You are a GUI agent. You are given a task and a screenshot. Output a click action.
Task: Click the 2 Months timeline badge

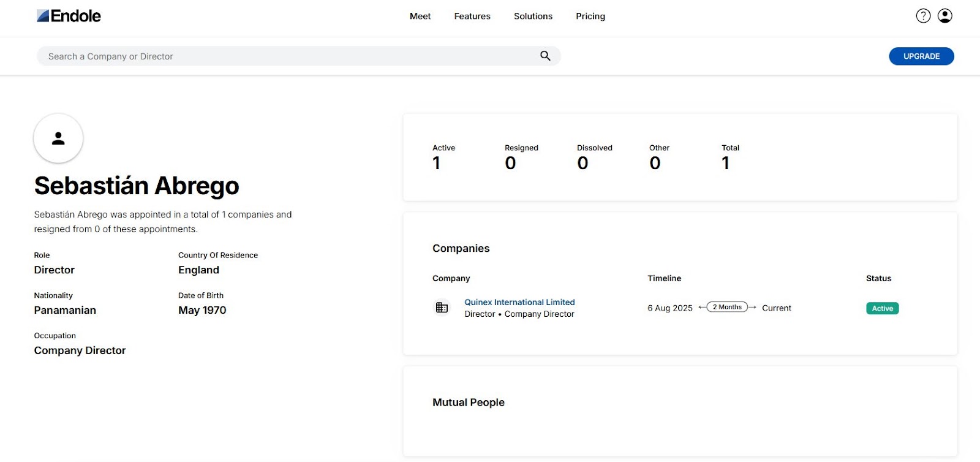pos(727,307)
